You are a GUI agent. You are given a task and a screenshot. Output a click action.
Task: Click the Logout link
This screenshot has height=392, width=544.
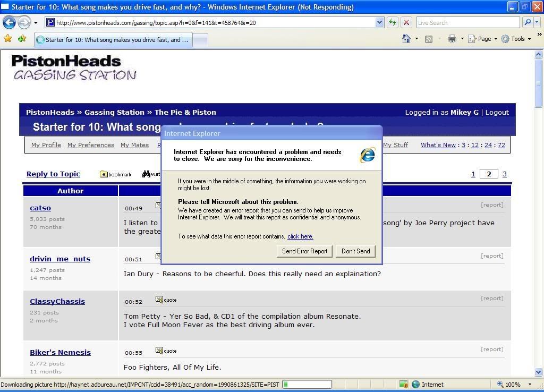tap(497, 113)
